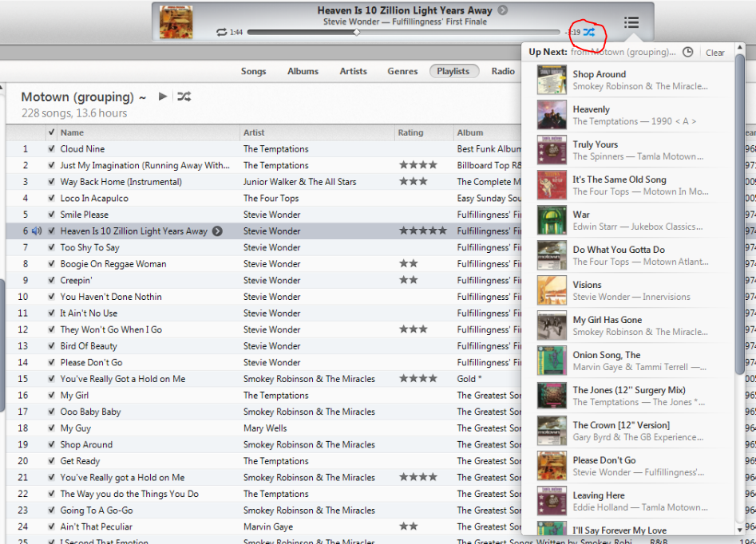This screenshot has height=544, width=756.
Task: Uncheck the Too Shy To Say checkbox
Action: point(52,247)
